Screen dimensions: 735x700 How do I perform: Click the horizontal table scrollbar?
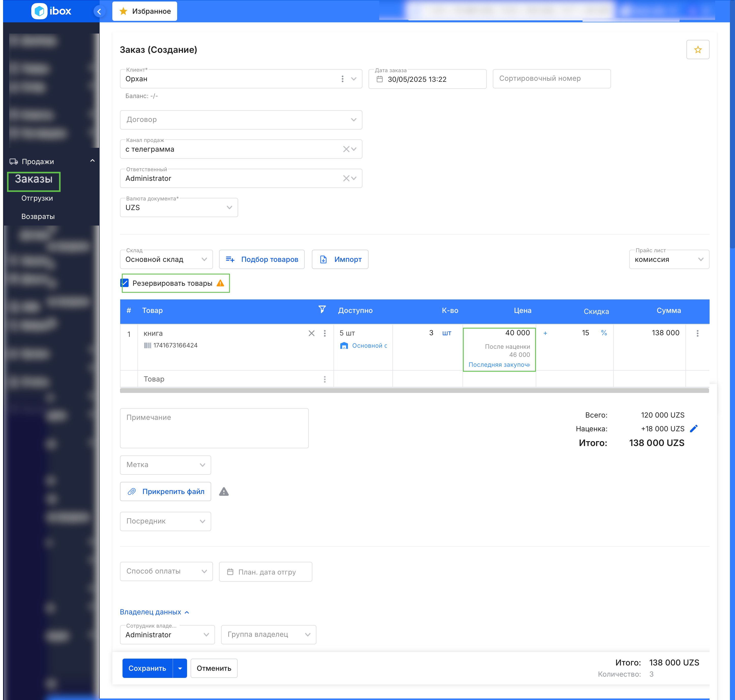tap(414, 390)
